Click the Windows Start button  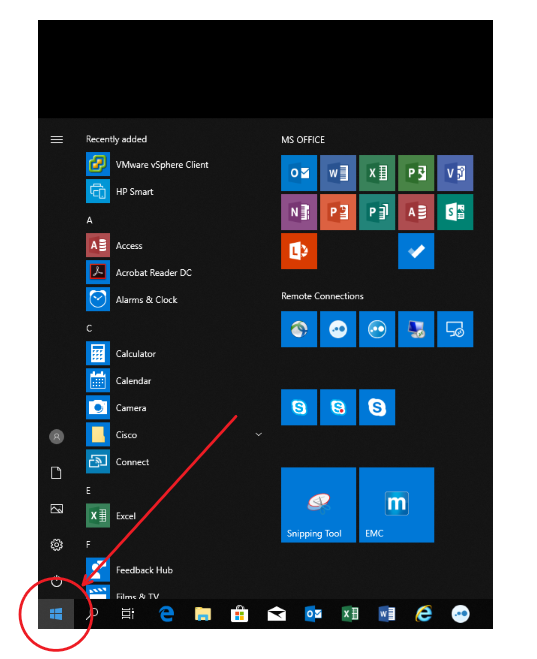coord(56,614)
